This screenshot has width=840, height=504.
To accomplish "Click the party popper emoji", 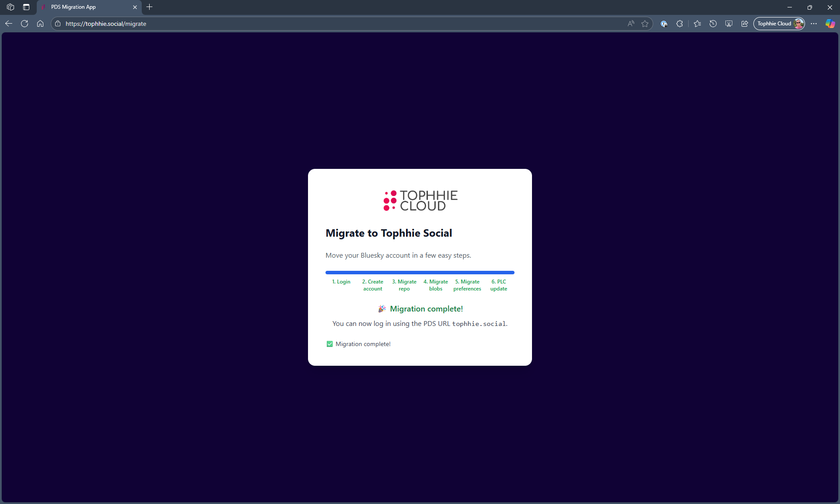I will pos(382,309).
